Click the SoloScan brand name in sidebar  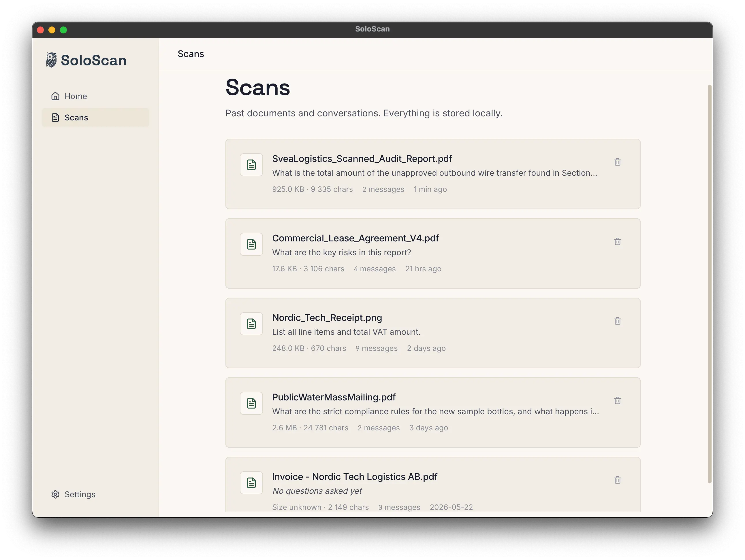[x=94, y=60]
